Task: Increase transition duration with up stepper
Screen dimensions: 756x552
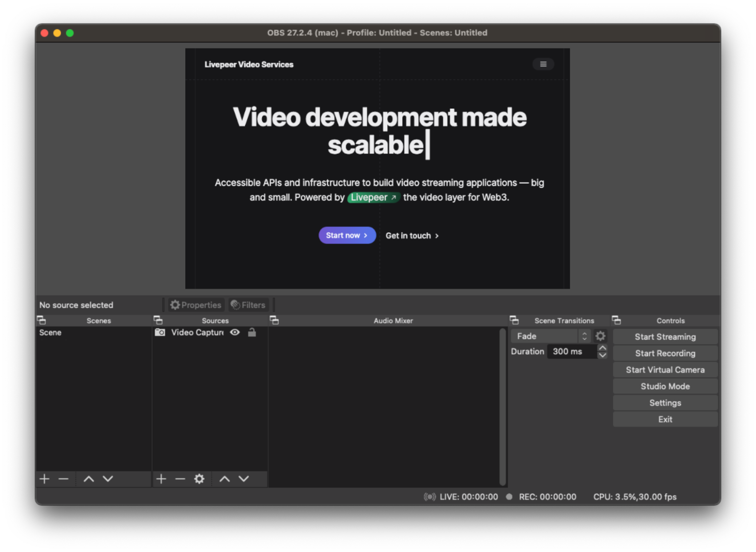Action: coord(602,348)
